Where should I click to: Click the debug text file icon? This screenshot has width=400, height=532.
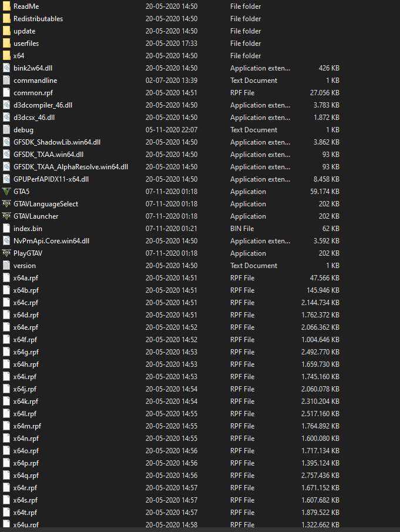(6, 130)
